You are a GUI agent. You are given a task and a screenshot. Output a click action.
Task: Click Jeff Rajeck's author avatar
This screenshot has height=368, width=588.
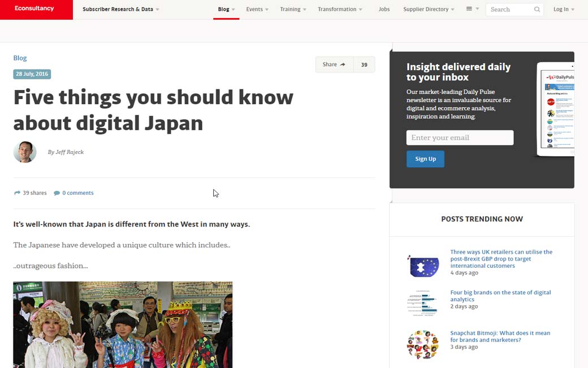point(25,152)
